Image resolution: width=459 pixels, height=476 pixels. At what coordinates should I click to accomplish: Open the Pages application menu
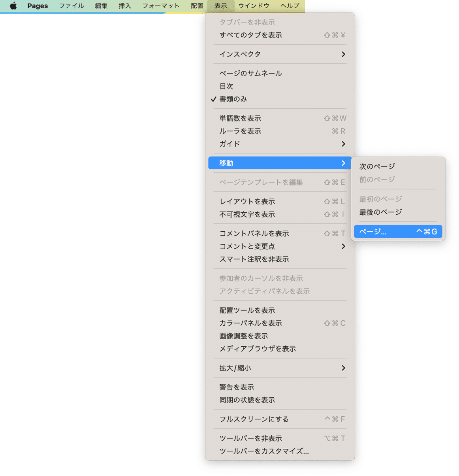coord(38,6)
